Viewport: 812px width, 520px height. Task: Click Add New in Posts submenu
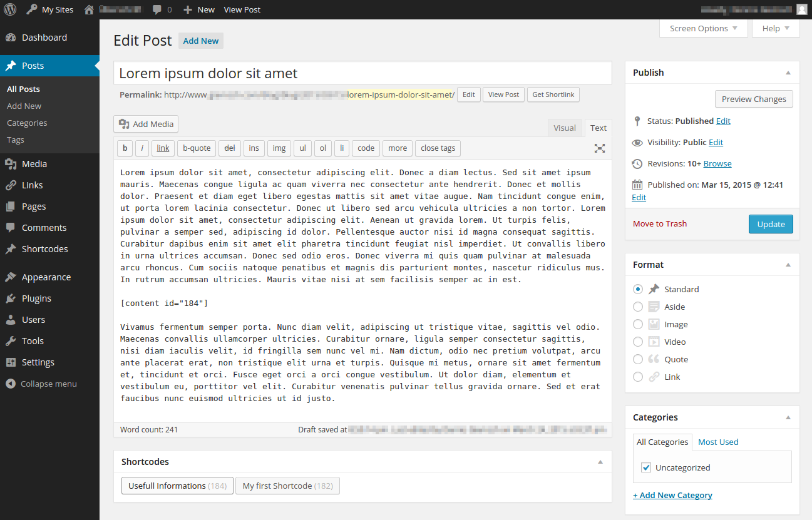tap(24, 106)
